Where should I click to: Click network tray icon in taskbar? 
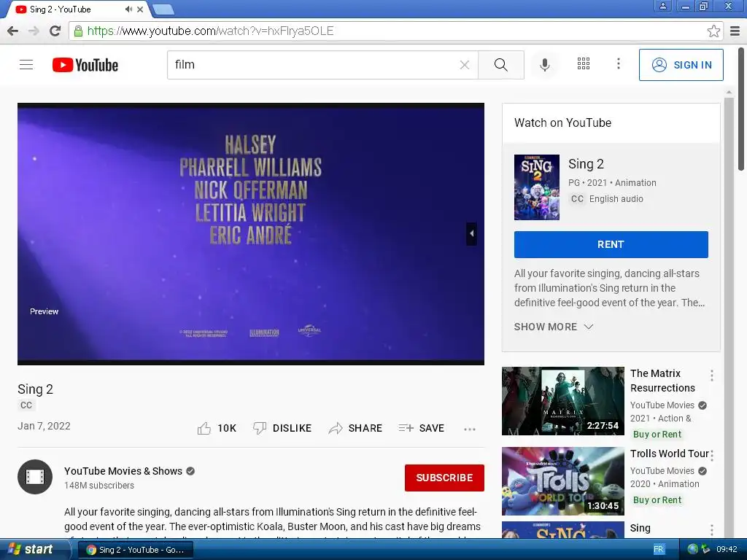[x=693, y=550]
